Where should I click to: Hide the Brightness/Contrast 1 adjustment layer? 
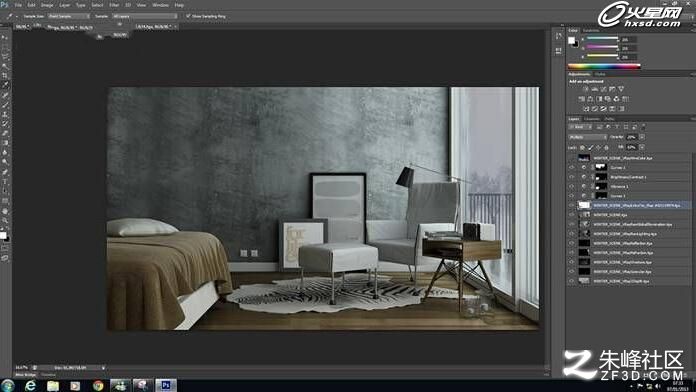coord(572,177)
